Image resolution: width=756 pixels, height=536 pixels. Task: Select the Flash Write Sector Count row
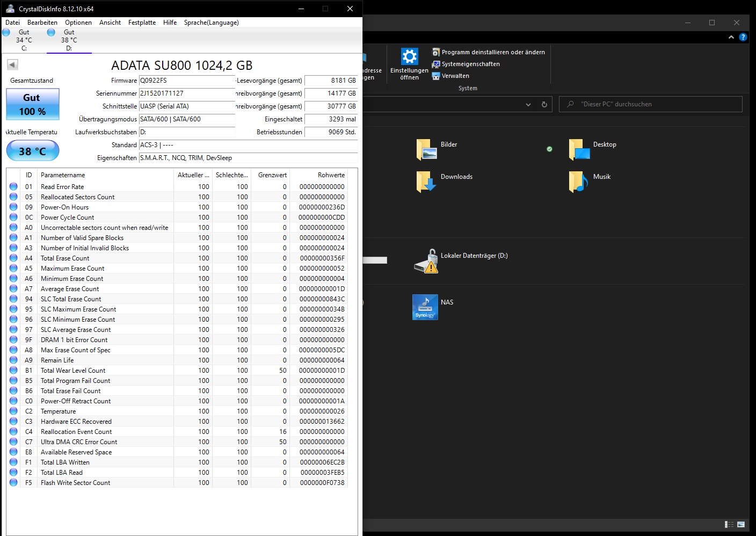pyautogui.click(x=177, y=483)
